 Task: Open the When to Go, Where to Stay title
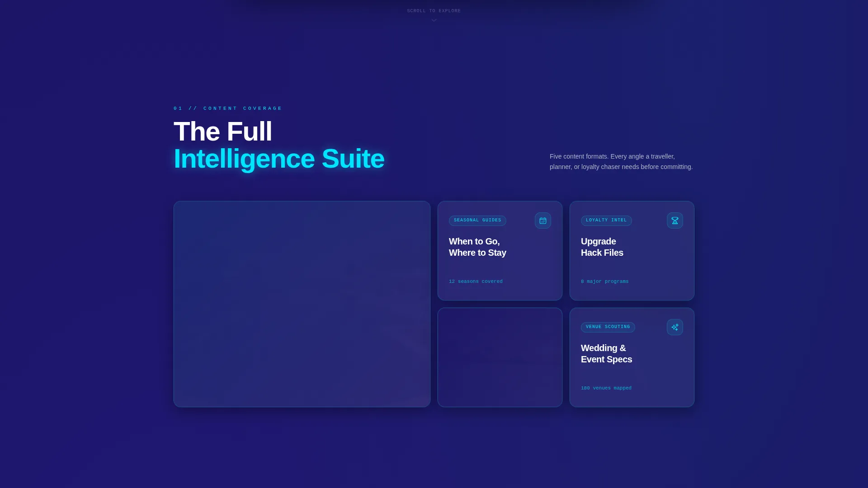tap(477, 247)
